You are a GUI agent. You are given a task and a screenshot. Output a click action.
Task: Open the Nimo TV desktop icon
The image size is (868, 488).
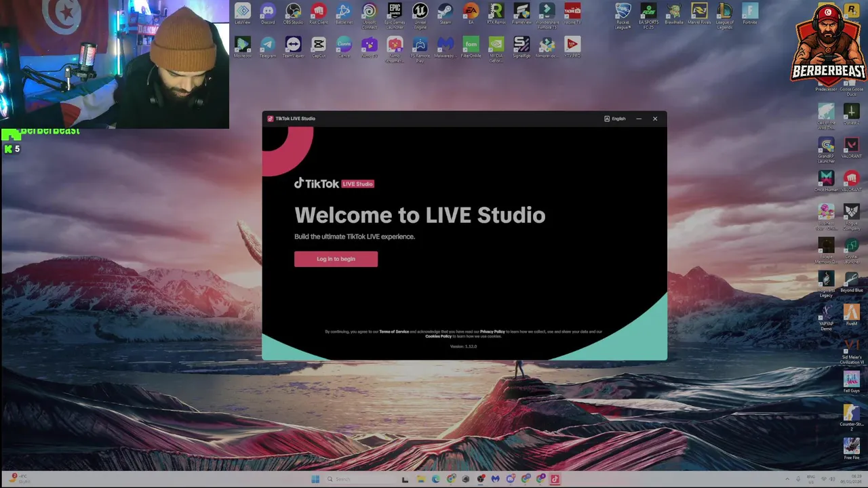click(x=369, y=47)
